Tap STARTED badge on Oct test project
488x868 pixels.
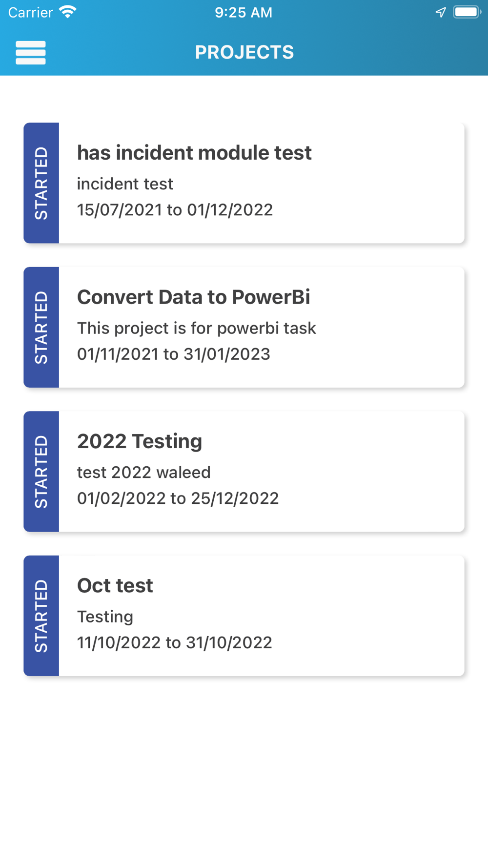tap(41, 616)
